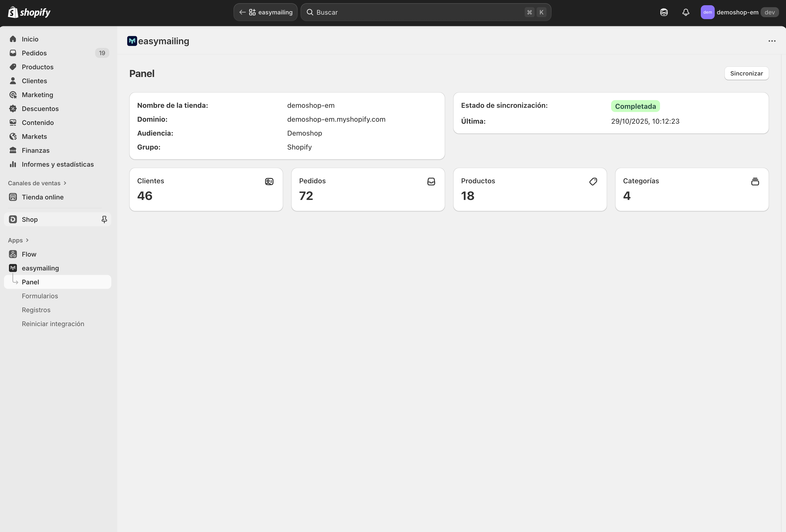Click the Tienda online store icon
Image resolution: width=786 pixels, height=532 pixels.
coord(13,197)
